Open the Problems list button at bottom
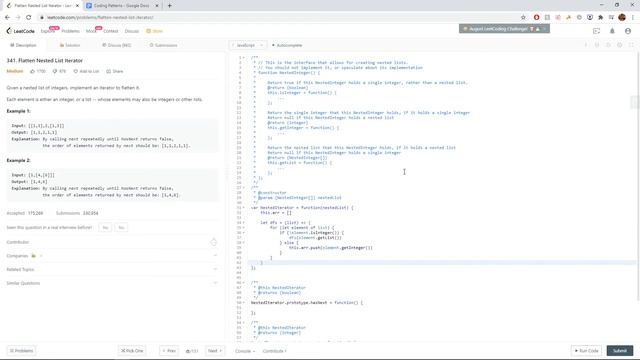This screenshot has width=640, height=360. 21,351
